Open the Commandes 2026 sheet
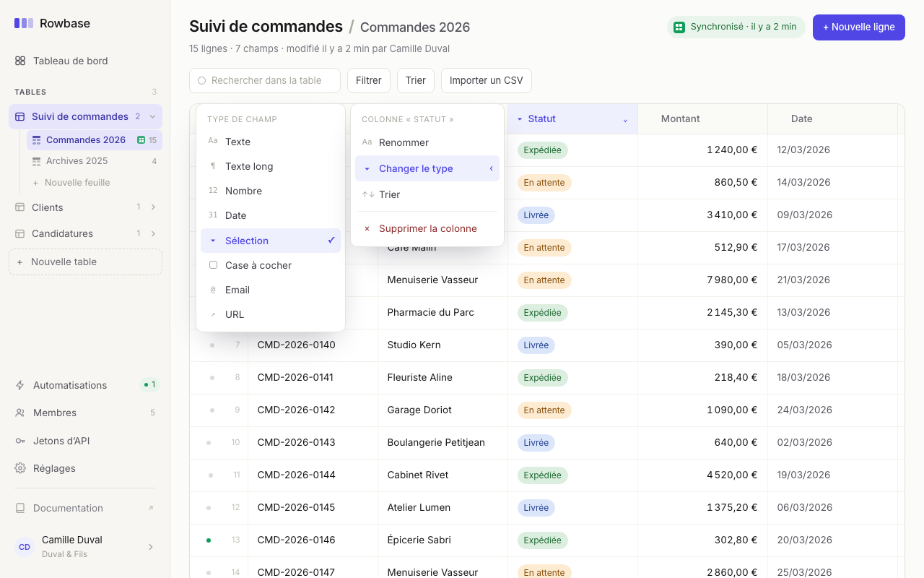The height and width of the screenshot is (578, 924). click(x=95, y=140)
